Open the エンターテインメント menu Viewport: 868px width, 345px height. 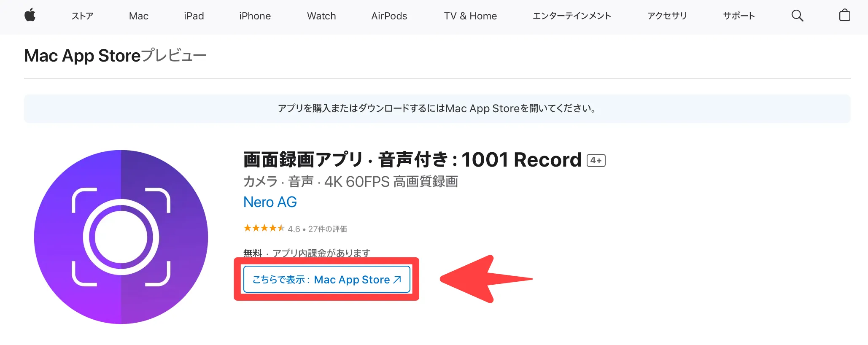[571, 16]
